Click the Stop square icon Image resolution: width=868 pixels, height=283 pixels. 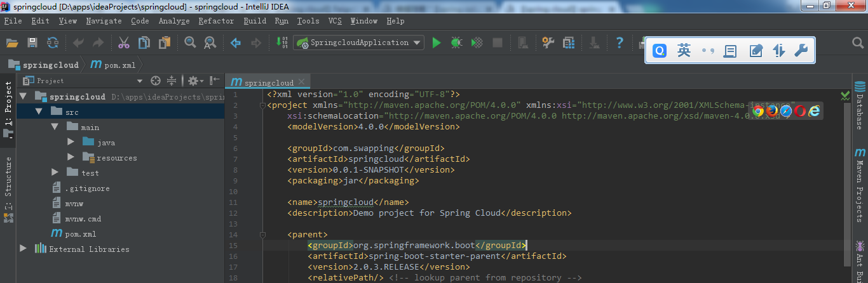tap(498, 43)
